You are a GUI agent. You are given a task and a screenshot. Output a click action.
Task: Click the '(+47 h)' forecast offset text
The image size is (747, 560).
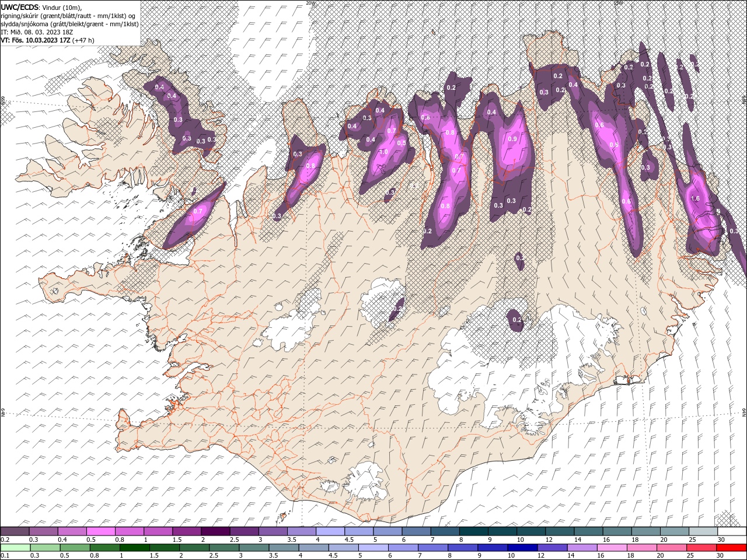click(84, 40)
